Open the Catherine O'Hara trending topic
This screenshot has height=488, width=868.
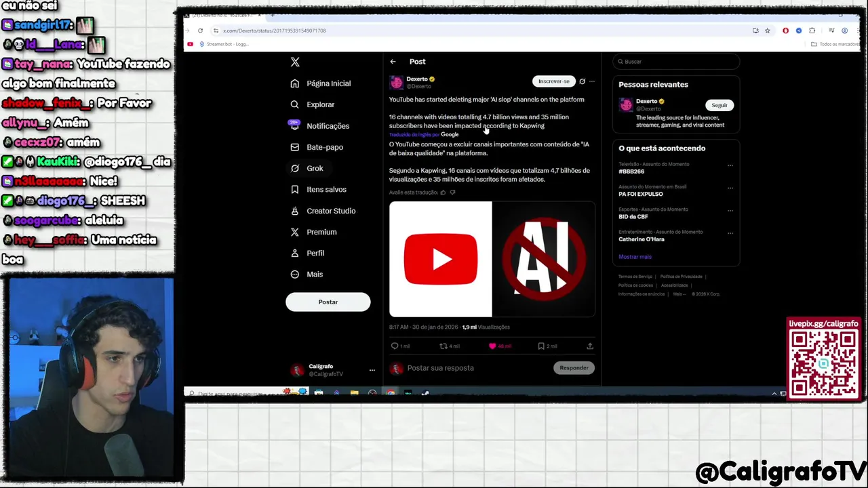pos(642,239)
